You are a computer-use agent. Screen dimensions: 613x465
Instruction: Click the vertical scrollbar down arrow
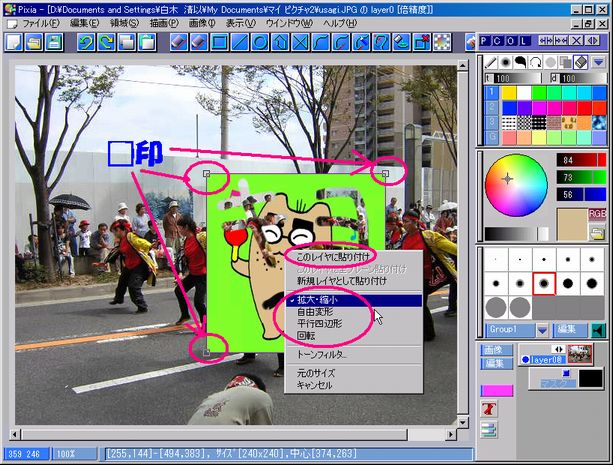click(x=462, y=422)
